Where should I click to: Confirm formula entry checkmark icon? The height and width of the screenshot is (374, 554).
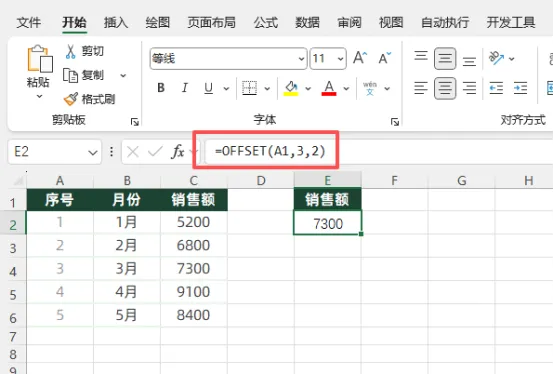[155, 152]
